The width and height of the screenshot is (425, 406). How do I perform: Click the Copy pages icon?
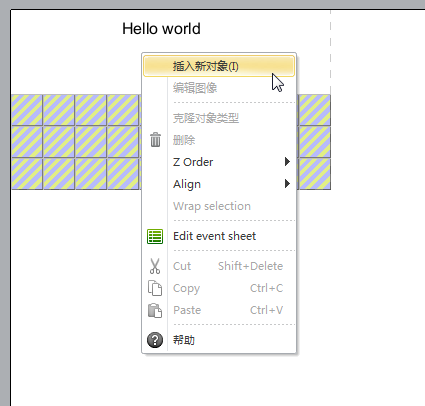tap(155, 288)
